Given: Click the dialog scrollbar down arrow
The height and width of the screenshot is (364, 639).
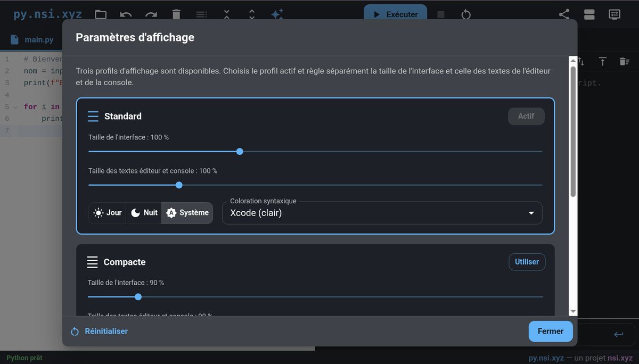Looking at the screenshot, I should 573,311.
